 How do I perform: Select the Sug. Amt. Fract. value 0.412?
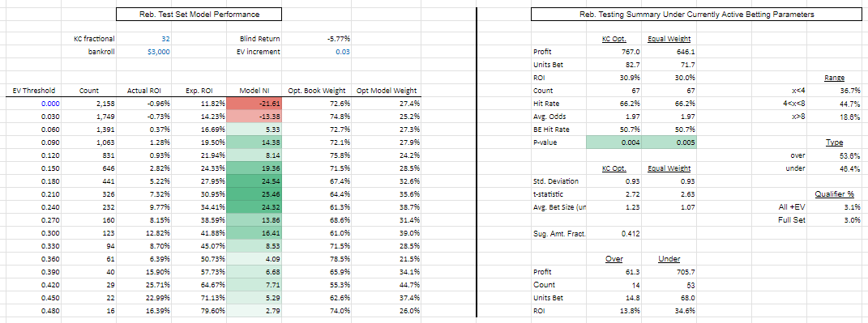point(614,233)
